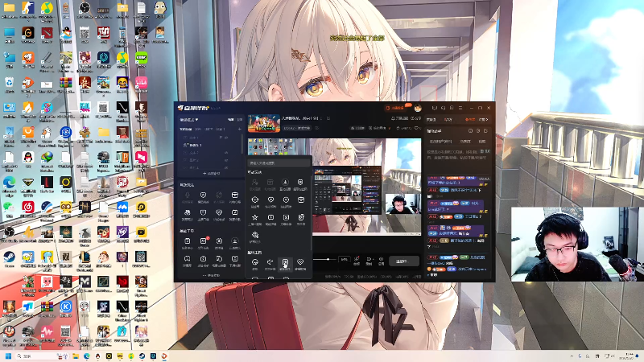Open the speaker sound tool in popup

tap(270, 262)
